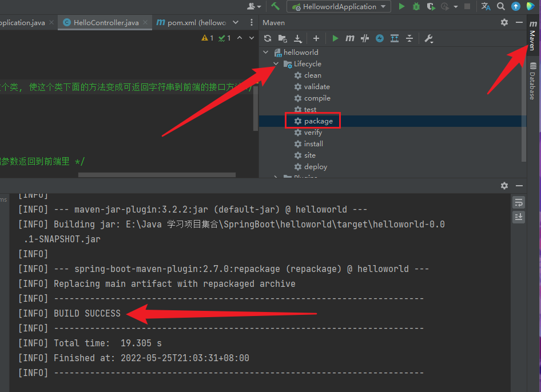This screenshot has width=541, height=392.
Task: Reload all Maven projects
Action: (268, 38)
